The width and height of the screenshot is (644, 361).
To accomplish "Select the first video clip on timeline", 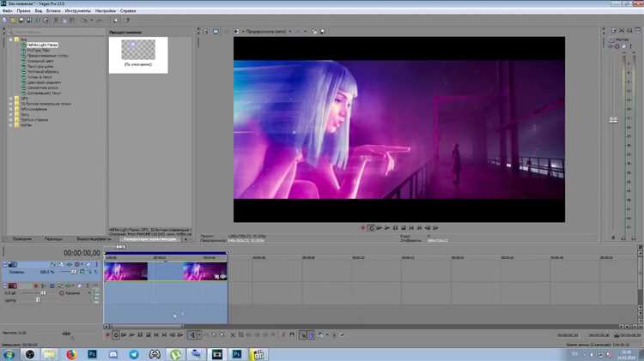I will pos(125,271).
